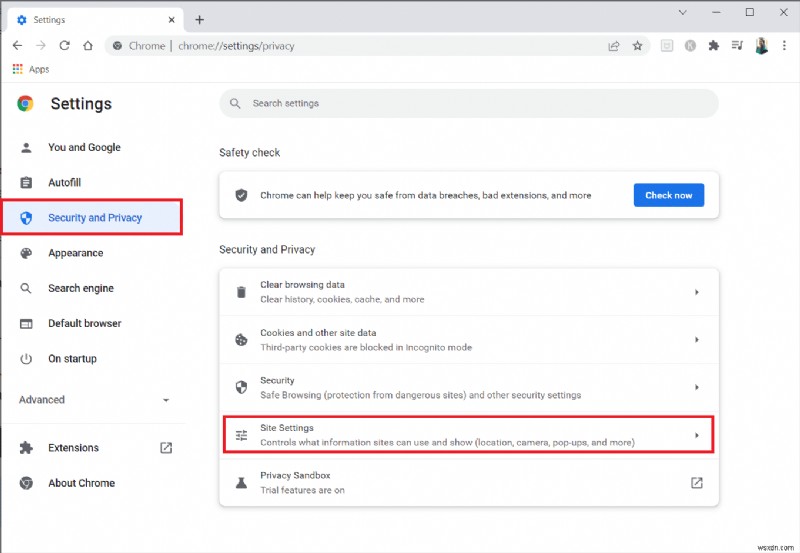Bookmark this page with the star icon
Image resolution: width=800 pixels, height=553 pixels.
point(637,46)
